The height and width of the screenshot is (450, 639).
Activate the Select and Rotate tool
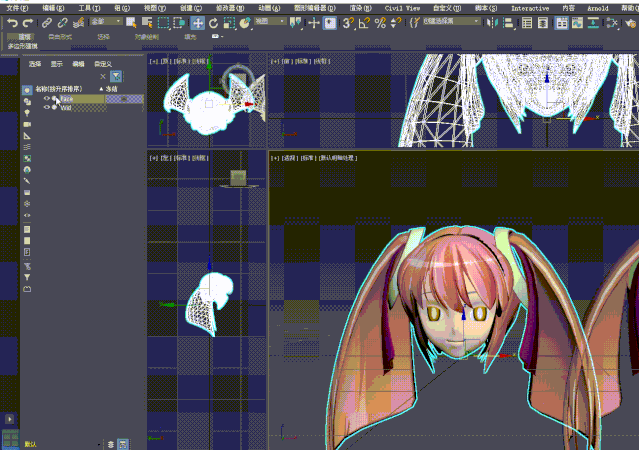click(x=214, y=23)
